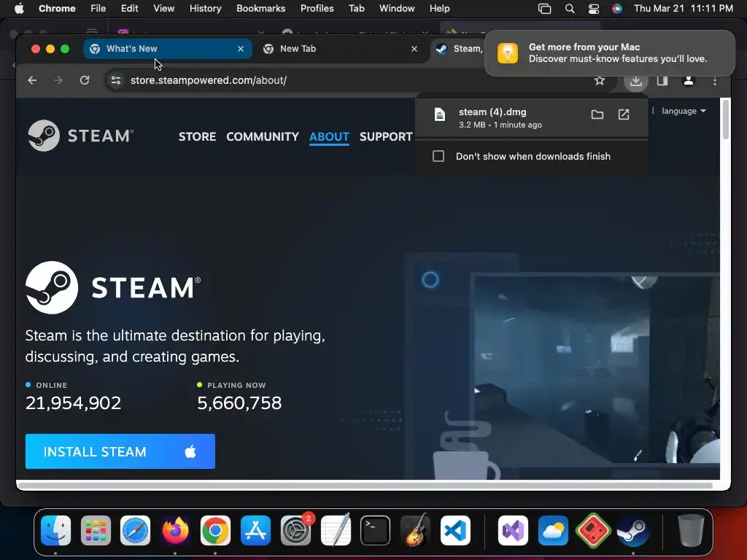The height and width of the screenshot is (560, 747).
Task: Click the Chrome forward arrow button
Action: pyautogui.click(x=58, y=80)
